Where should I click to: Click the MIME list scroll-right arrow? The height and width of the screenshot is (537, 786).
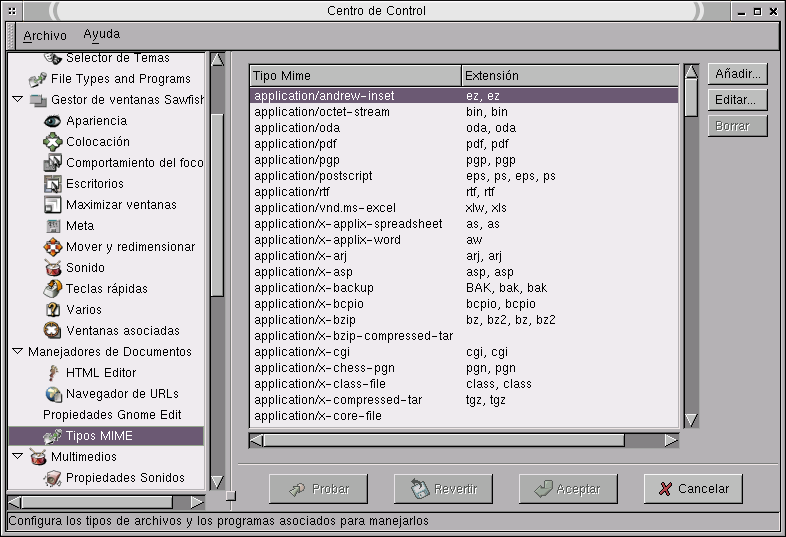point(671,440)
